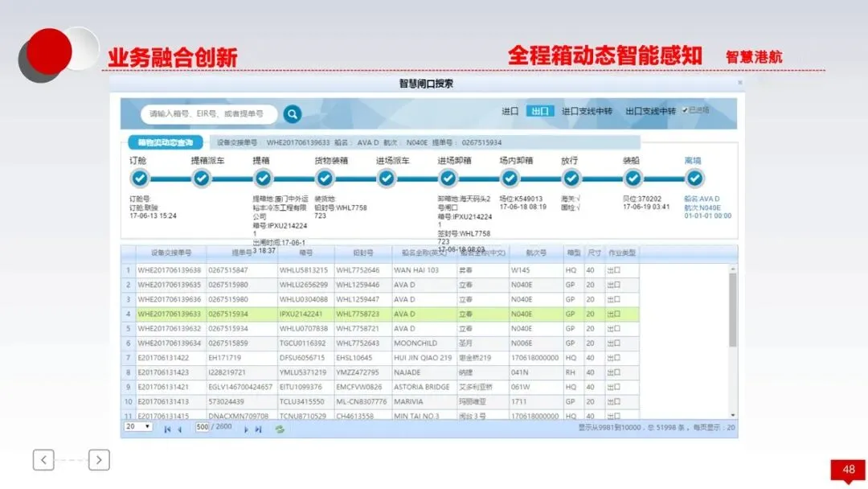868x489 pixels.
Task: Go to last page of grid
Action: point(258,429)
